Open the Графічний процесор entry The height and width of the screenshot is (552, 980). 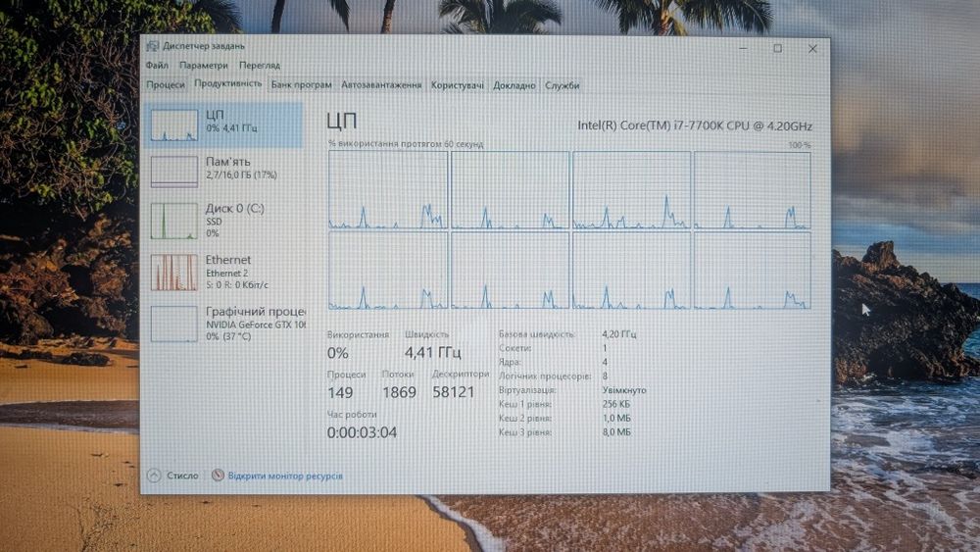223,324
